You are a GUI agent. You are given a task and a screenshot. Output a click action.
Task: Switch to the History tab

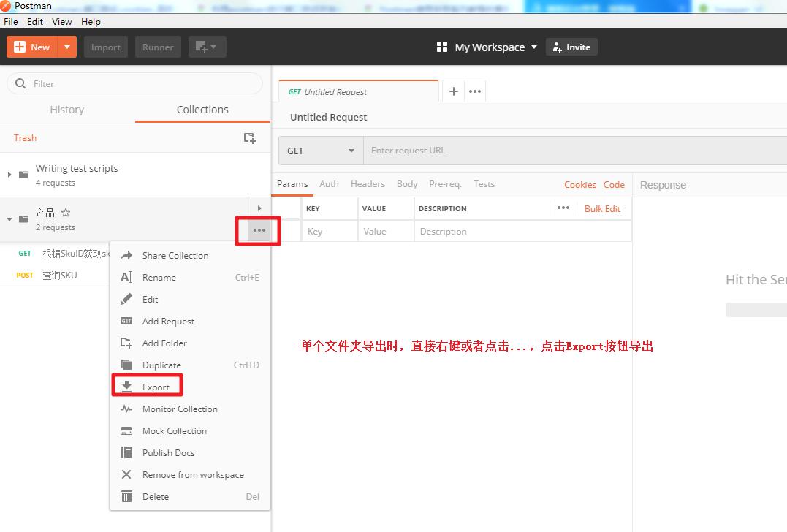pyautogui.click(x=66, y=110)
